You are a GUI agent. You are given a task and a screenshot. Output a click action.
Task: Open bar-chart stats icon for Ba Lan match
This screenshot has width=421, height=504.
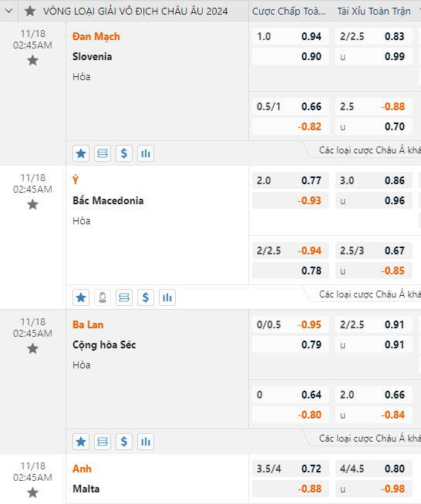(146, 442)
